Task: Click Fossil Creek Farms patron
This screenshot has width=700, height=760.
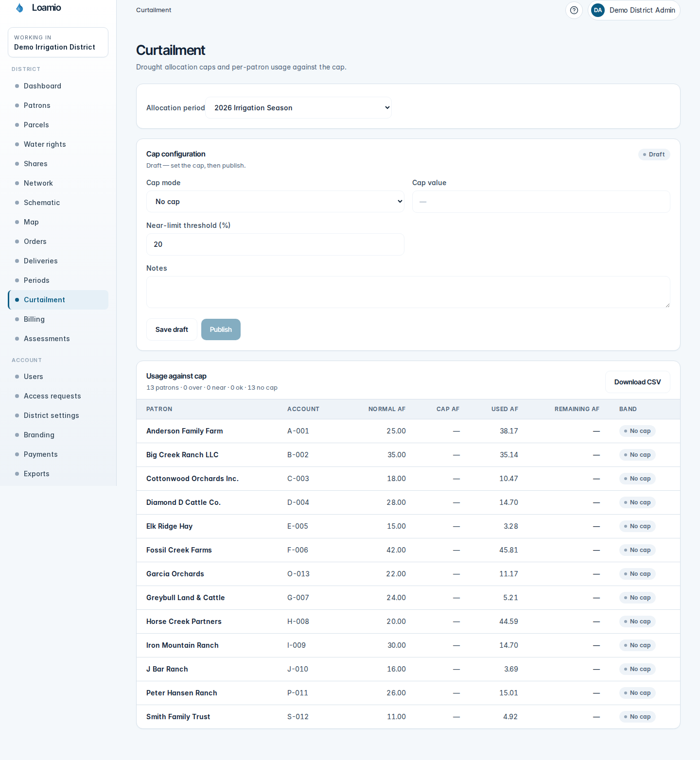Action: click(179, 550)
